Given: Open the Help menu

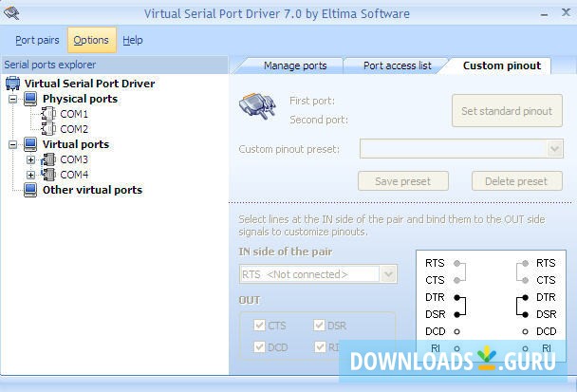Looking at the screenshot, I should tap(133, 40).
